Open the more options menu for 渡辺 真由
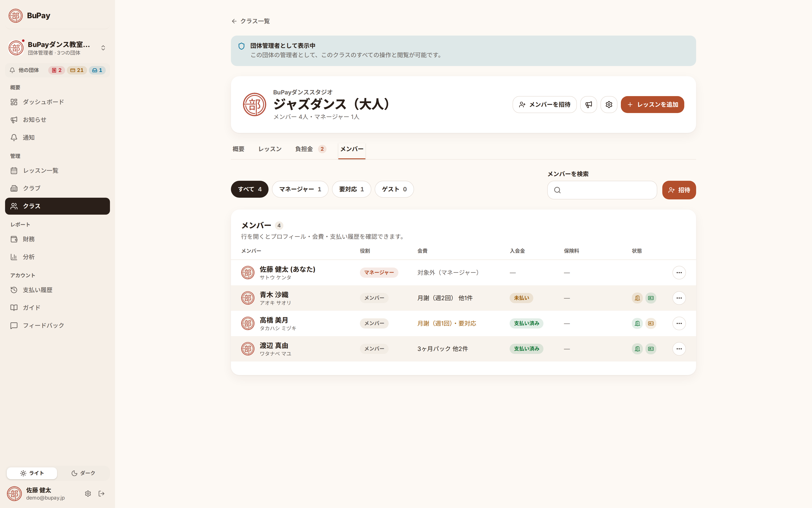Screen dimensions: 812x508 click(x=679, y=349)
